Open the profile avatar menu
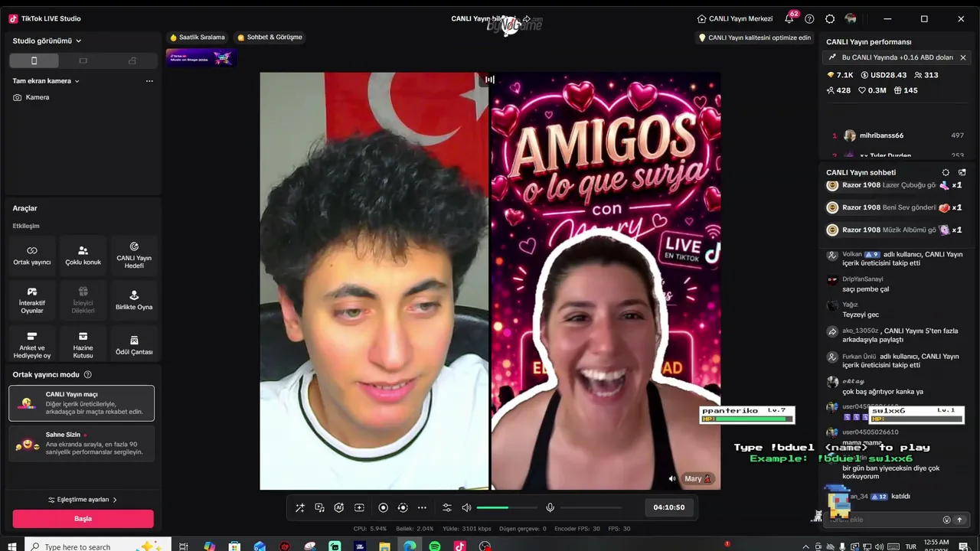This screenshot has width=980, height=551. (x=851, y=18)
